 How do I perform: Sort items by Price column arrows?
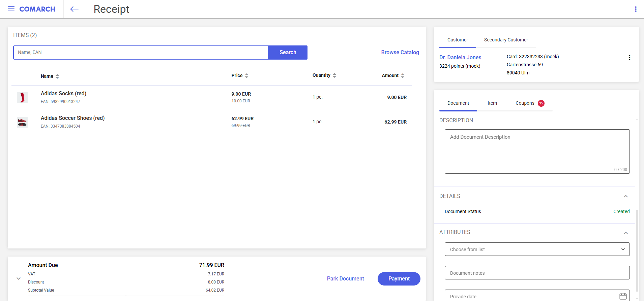pyautogui.click(x=246, y=76)
